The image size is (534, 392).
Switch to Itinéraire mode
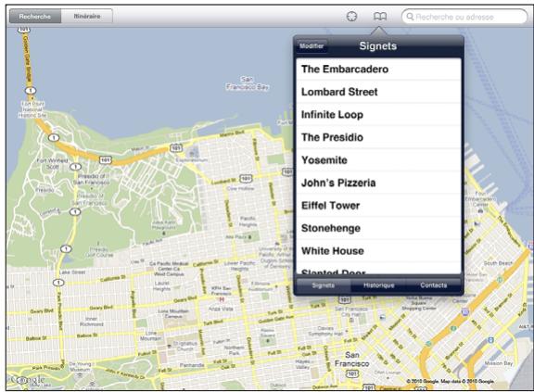(87, 17)
